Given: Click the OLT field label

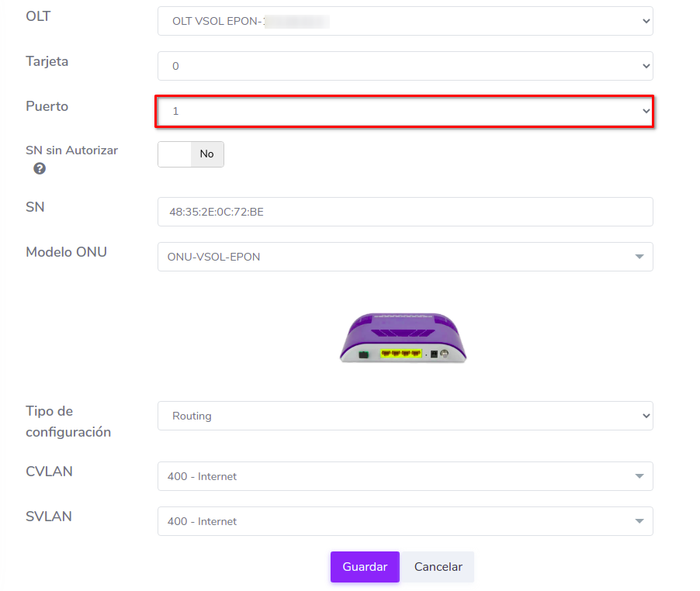Looking at the screenshot, I should click(38, 16).
